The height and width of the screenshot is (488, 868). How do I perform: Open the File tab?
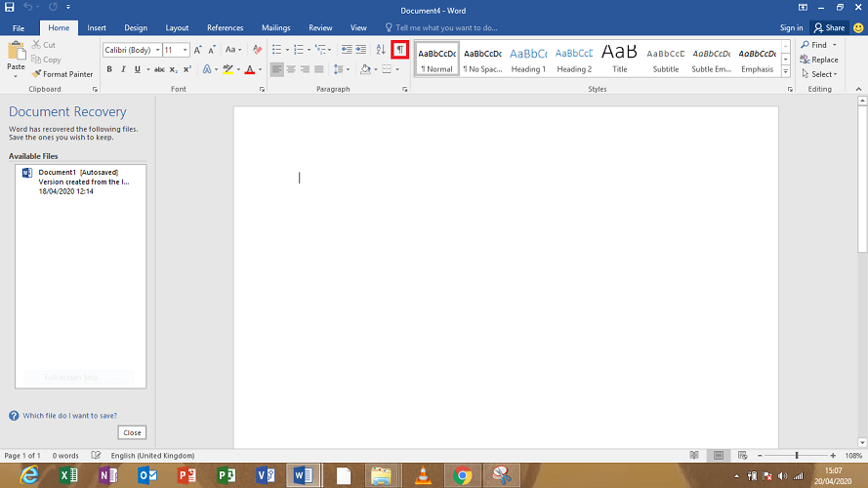19,27
